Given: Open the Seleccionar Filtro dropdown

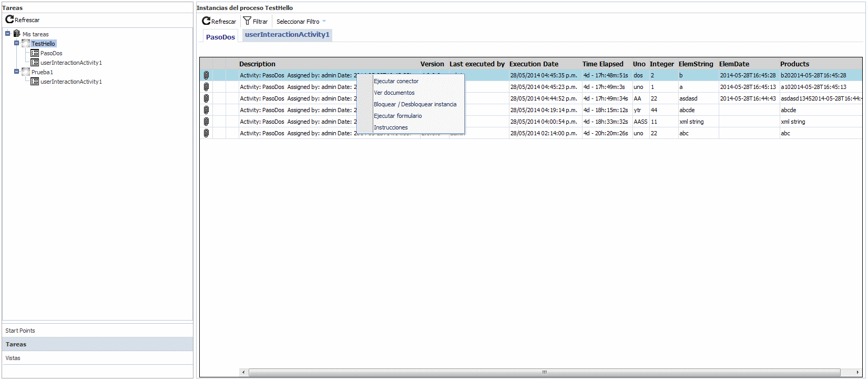Looking at the screenshot, I should [301, 22].
